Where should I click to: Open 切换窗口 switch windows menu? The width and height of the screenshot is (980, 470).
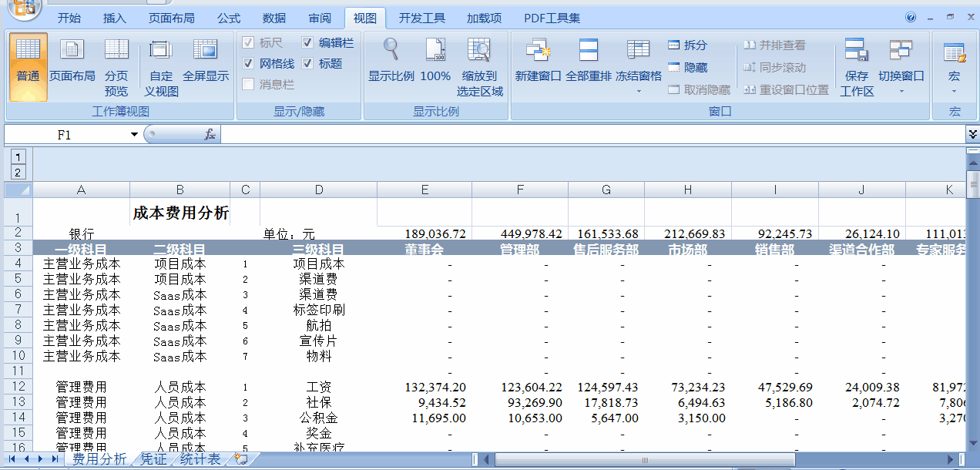pyautogui.click(x=901, y=66)
